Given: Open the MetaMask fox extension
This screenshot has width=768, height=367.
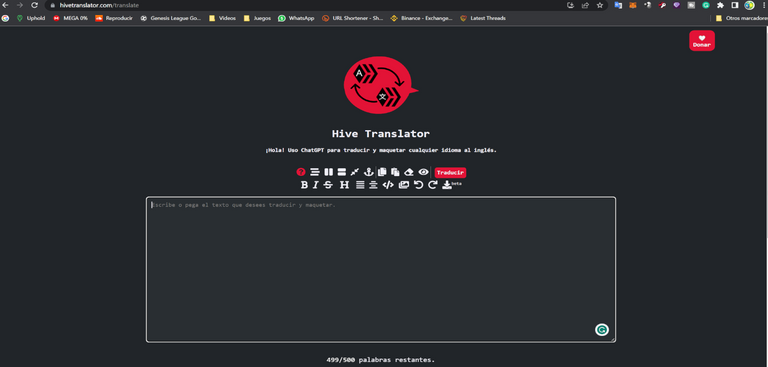Looking at the screenshot, I should tap(633, 5).
